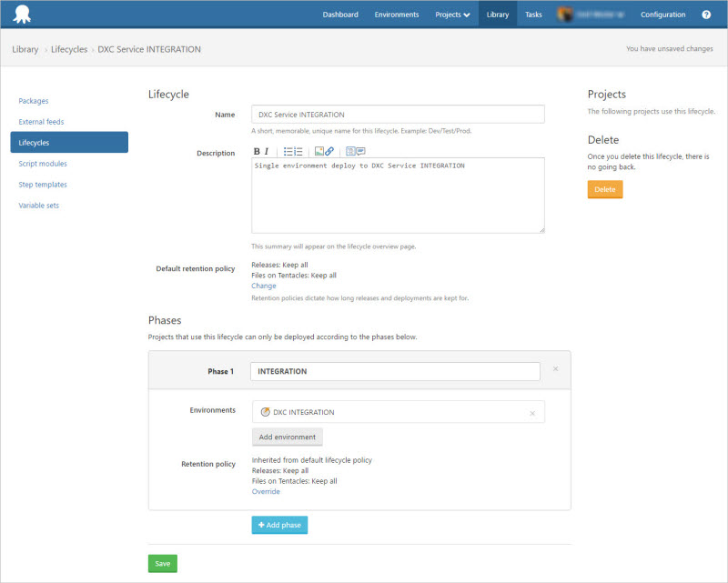This screenshot has height=583, width=728.
Task: Click the Override retention policy link
Action: 266,491
